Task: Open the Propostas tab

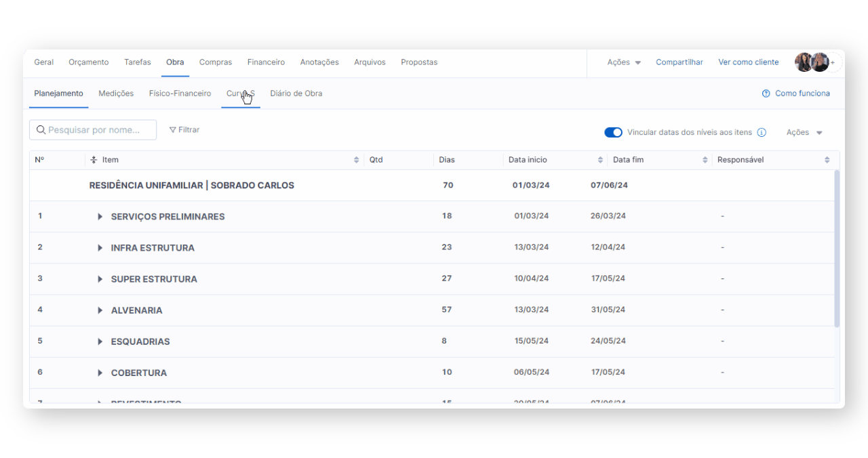Action: coord(419,62)
